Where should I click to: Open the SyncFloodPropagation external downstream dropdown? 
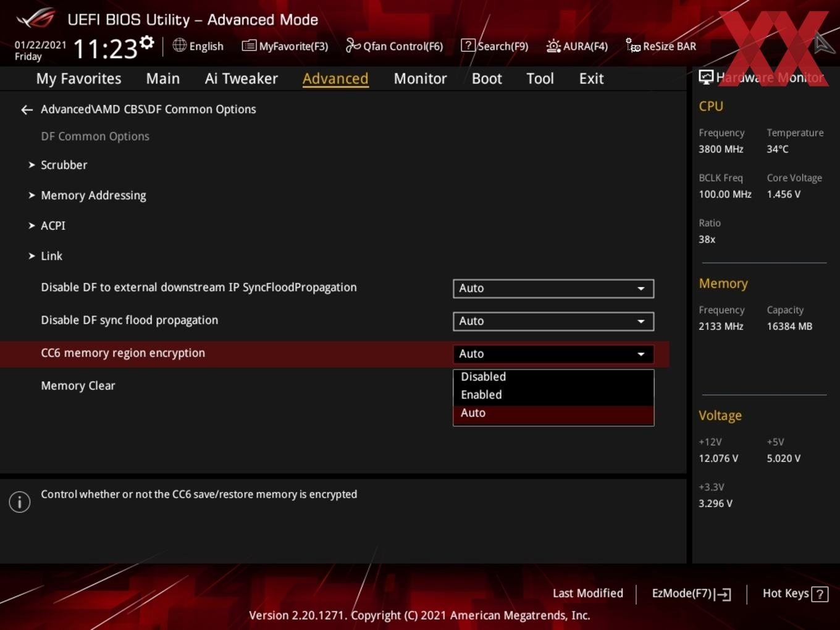tap(553, 288)
